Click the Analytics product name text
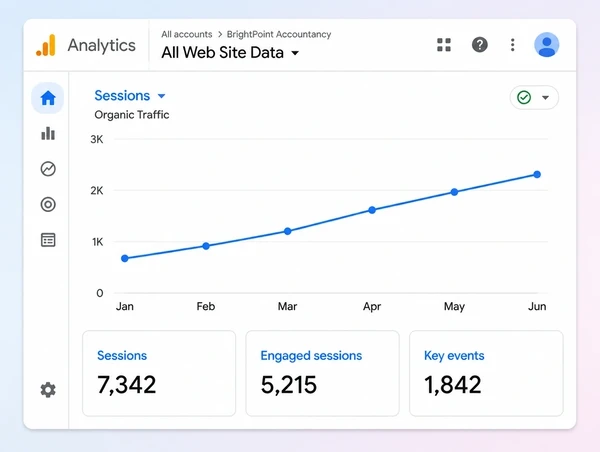This screenshot has width=600, height=452. coord(102,45)
